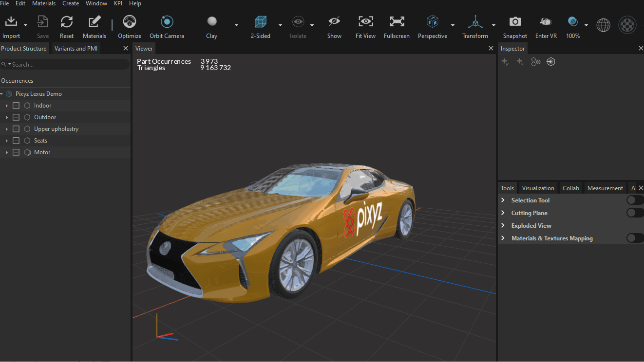The image size is (644, 362).
Task: Open the Help menu
Action: [135, 3]
